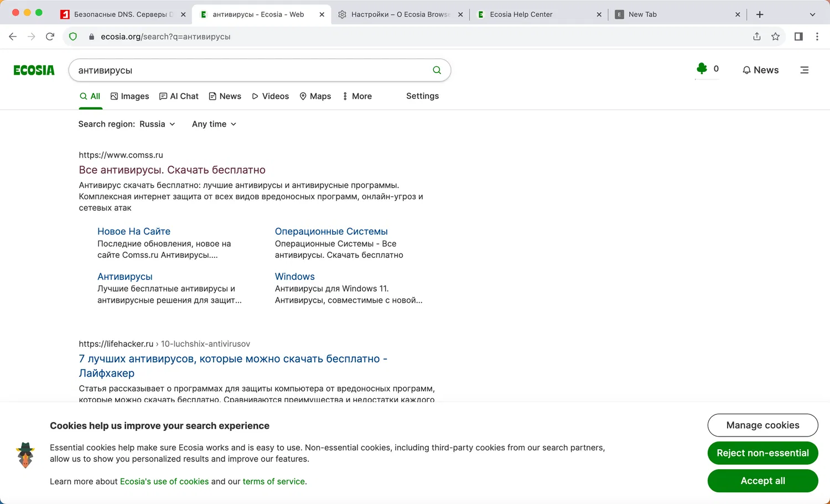Open the hamburger menu

804,70
